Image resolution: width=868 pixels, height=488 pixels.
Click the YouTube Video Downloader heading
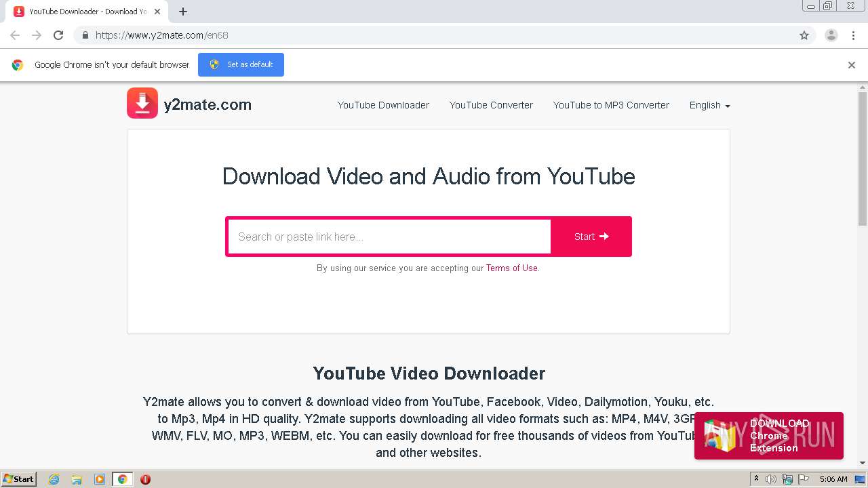coord(429,373)
